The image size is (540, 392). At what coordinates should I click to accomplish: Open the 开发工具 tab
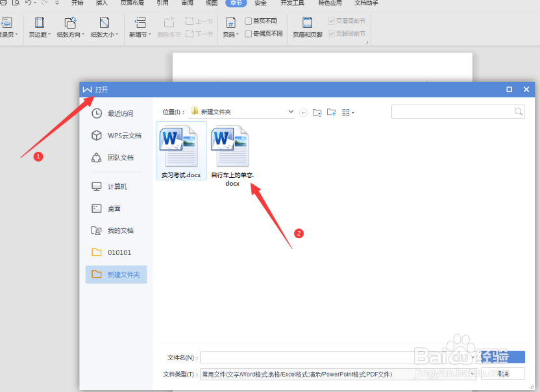pos(292,3)
